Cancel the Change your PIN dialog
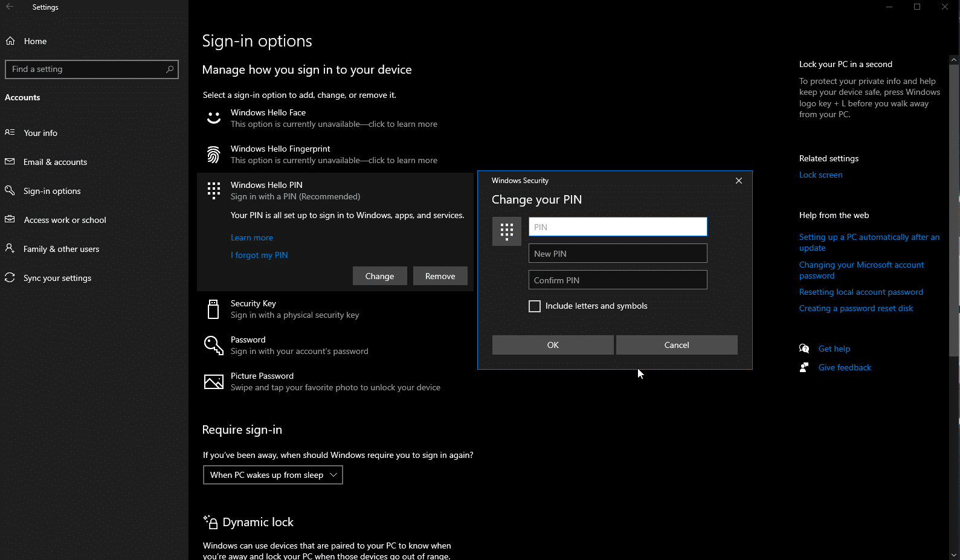 (x=677, y=345)
